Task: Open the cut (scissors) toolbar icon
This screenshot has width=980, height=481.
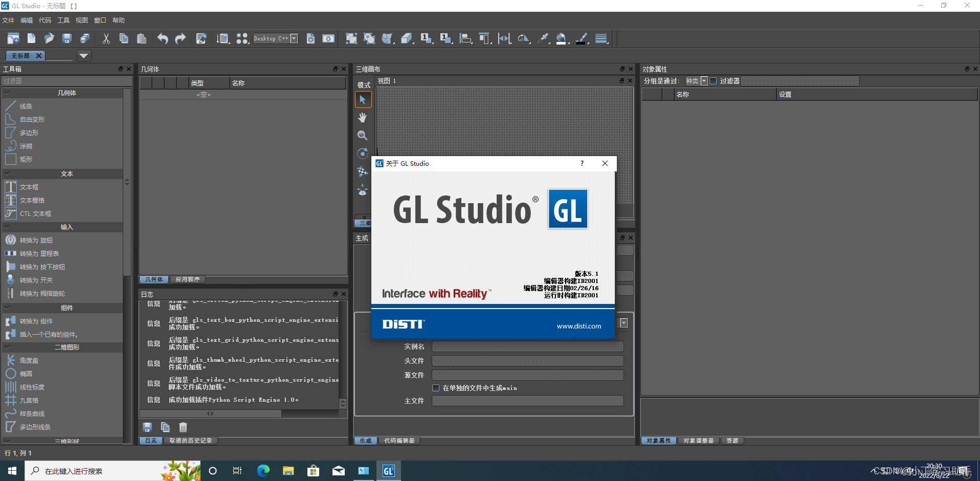Action: pyautogui.click(x=106, y=38)
